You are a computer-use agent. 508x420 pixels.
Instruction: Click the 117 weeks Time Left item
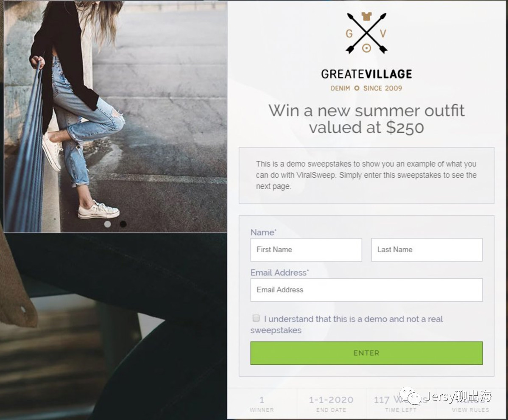click(401, 404)
